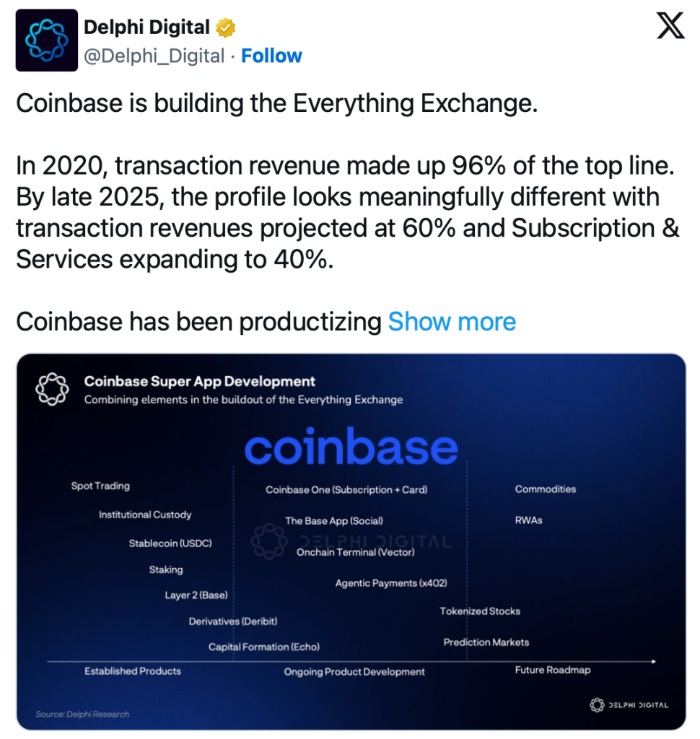
Task: Open the Delphi Digital display name
Action: pyautogui.click(x=147, y=27)
